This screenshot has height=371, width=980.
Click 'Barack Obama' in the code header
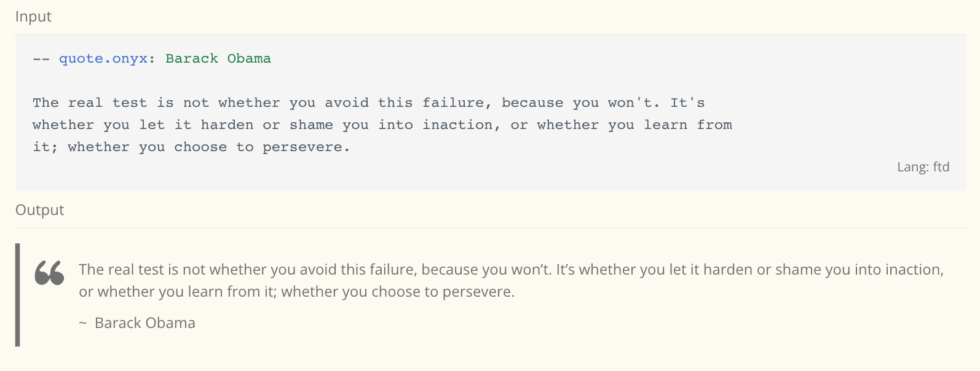pyautogui.click(x=218, y=58)
